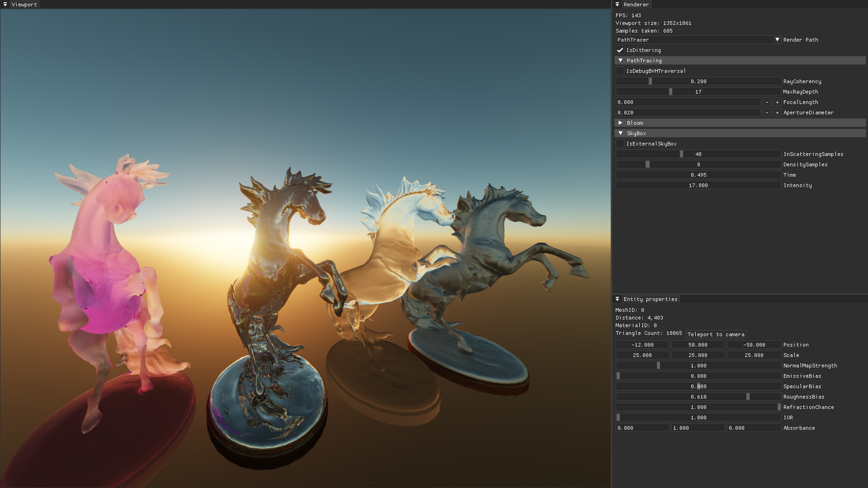Click the MaxRayDepth slider
The height and width of the screenshot is (488, 868).
(698, 92)
